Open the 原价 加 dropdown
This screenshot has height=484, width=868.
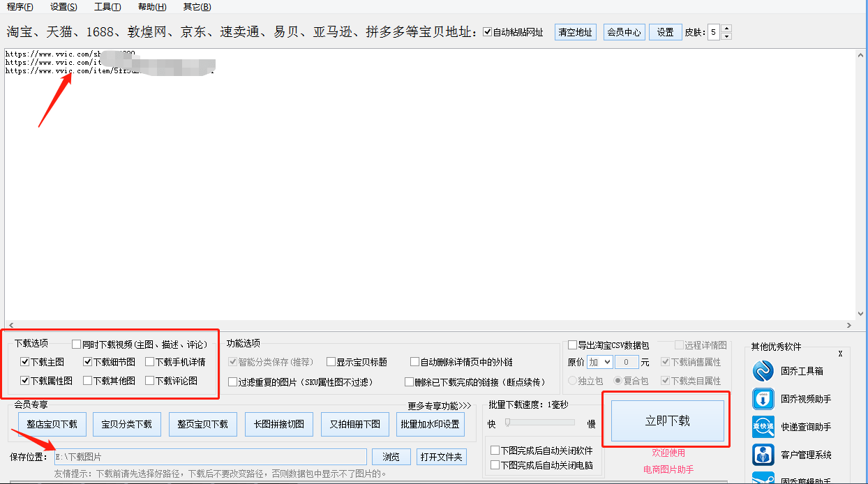[x=599, y=362]
